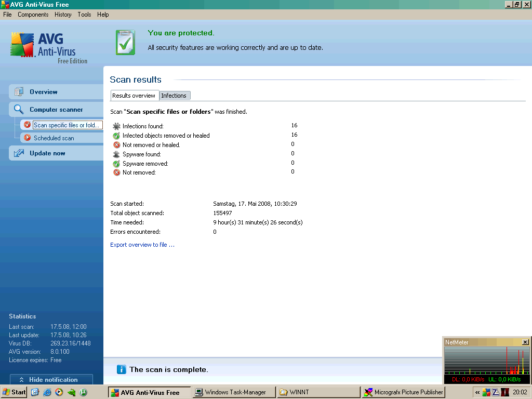
Task: Open the History menu
Action: pos(63,15)
